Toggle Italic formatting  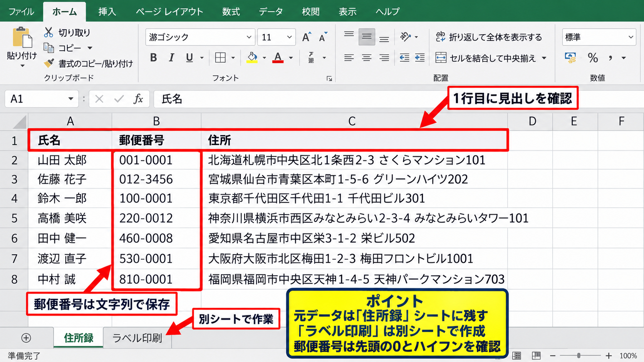point(171,58)
